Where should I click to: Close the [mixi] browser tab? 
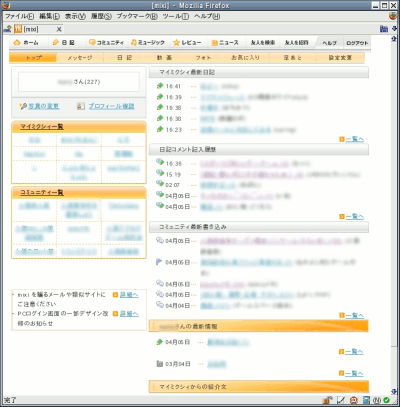[x=59, y=29]
